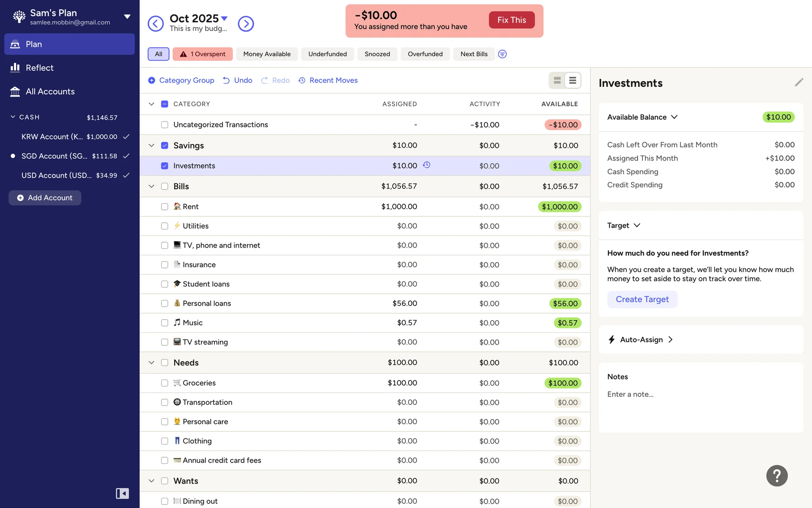This screenshot has height=508, width=812.
Task: Click the filter options icon after Next Bills
Action: click(x=502, y=54)
